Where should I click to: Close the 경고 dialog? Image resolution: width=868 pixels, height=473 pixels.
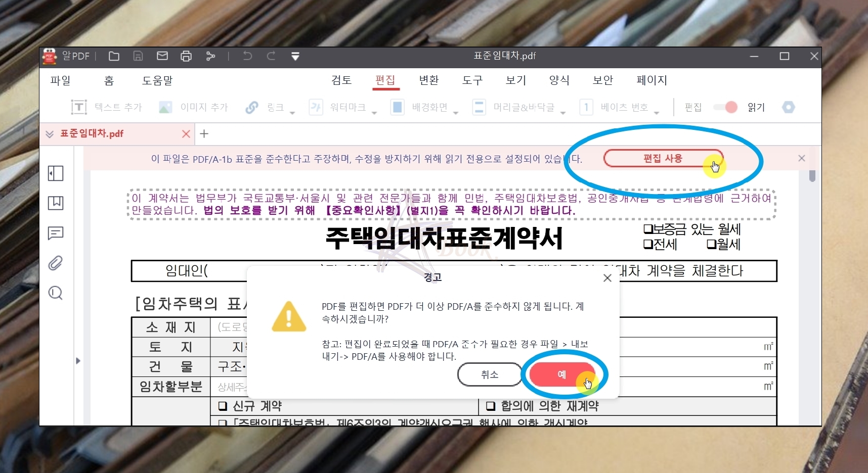pyautogui.click(x=607, y=278)
